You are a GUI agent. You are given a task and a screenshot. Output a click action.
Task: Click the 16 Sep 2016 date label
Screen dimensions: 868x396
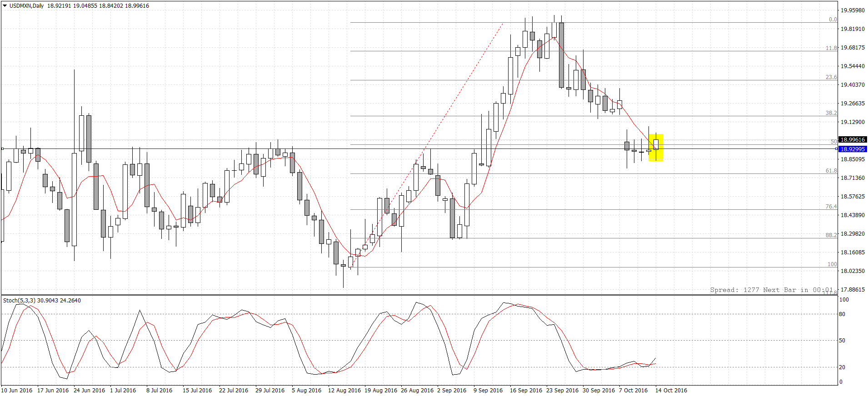click(x=526, y=390)
